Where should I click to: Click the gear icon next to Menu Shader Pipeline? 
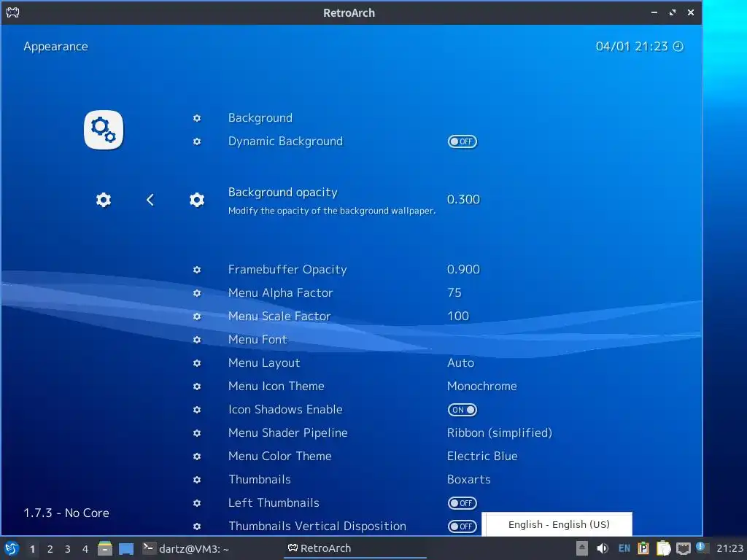[197, 433]
